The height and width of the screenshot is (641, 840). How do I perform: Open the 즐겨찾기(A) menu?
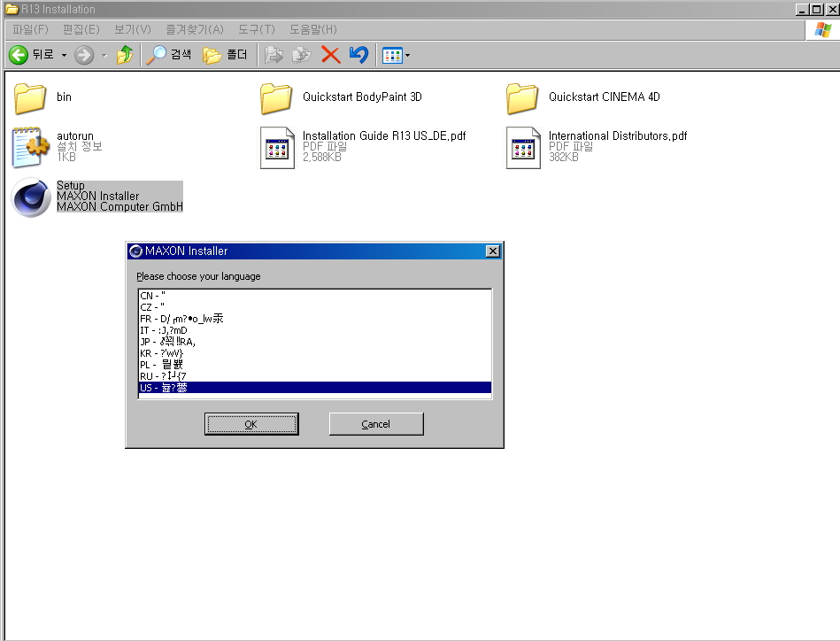(x=195, y=29)
